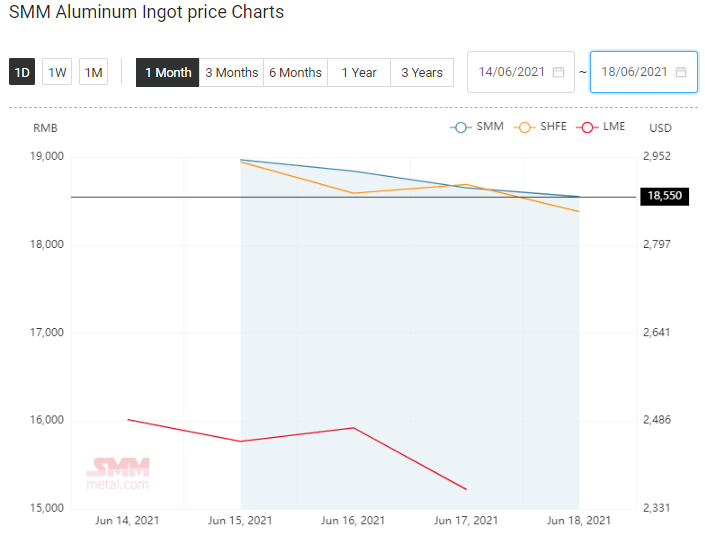This screenshot has height=533, width=705.
Task: Click the Jun 18, 2021 axis label
Action: coord(579,520)
